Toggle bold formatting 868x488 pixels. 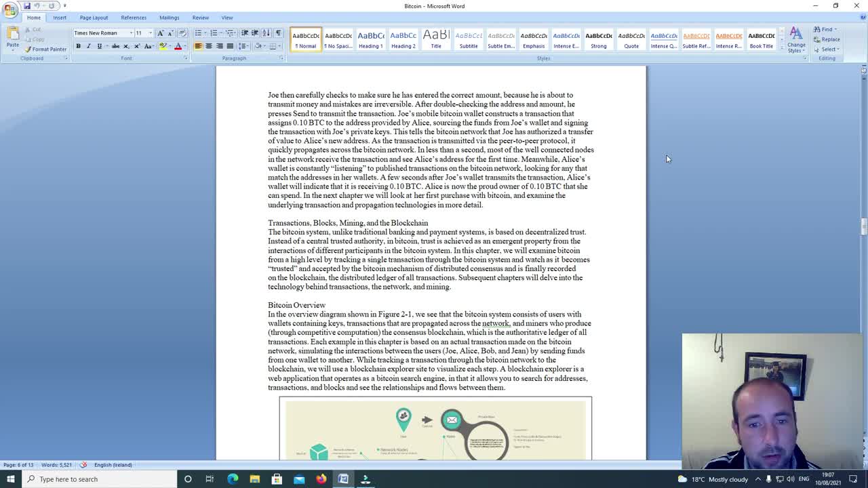78,46
